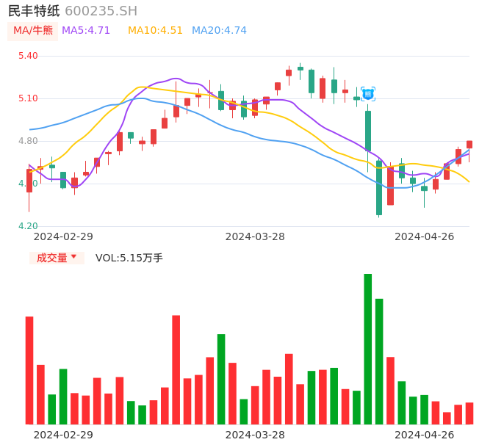Click the long green candle hitting the chart low
The image size is (504, 445).
[x=379, y=188]
